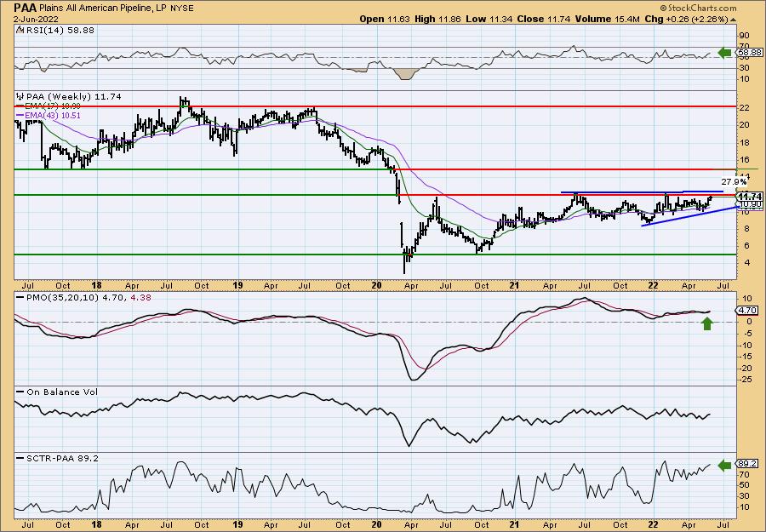This screenshot has height=532, width=766.
Task: Click the 11.74 price tag on right axis
Action: pos(751,197)
